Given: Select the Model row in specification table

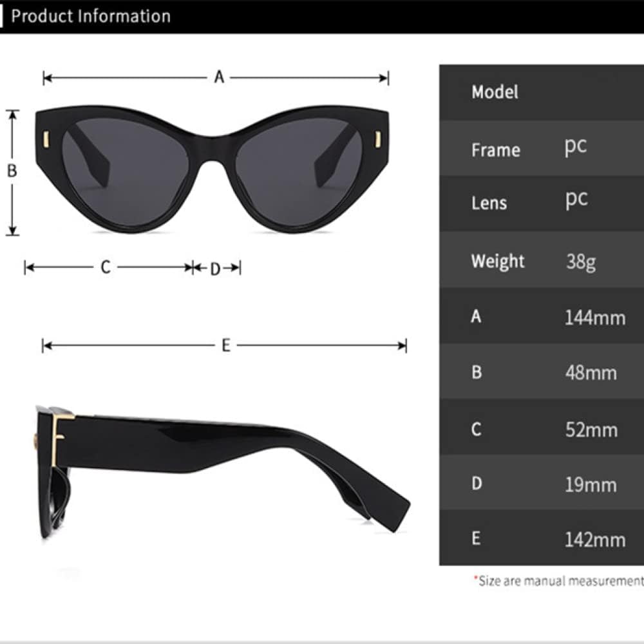Looking at the screenshot, I should tap(542, 92).
